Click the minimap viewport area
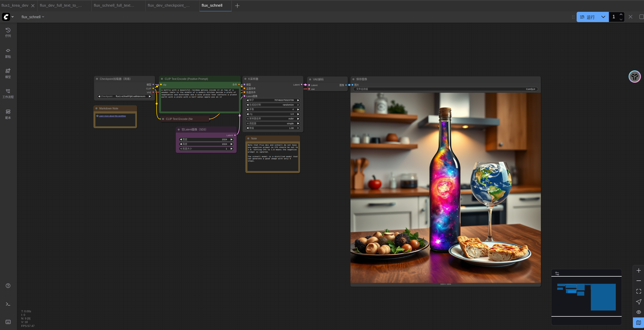Image resolution: width=644 pixels, height=330 pixels. click(586, 296)
